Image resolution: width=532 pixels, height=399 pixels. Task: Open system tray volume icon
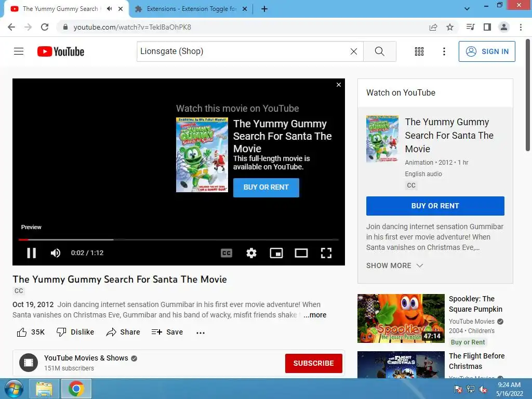483,389
